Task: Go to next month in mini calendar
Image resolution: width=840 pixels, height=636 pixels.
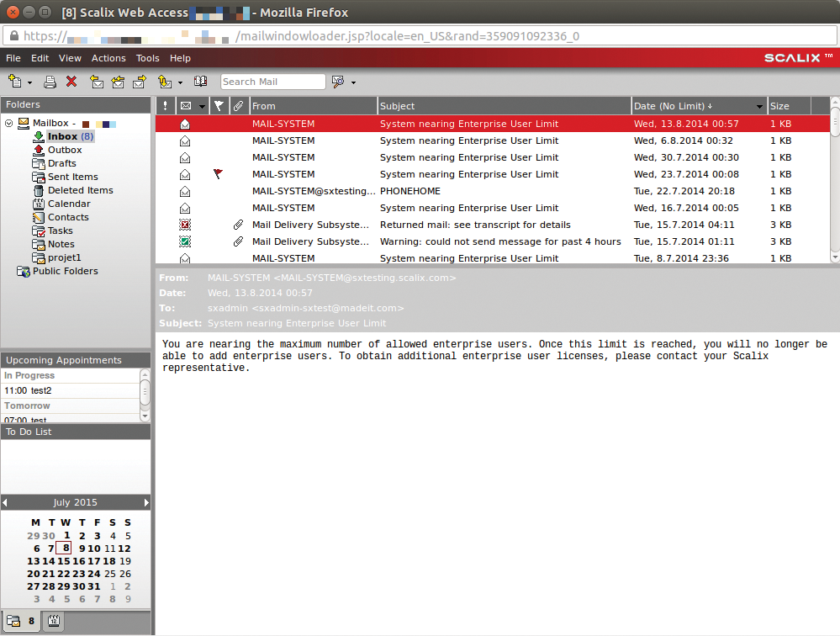Action: click(145, 502)
